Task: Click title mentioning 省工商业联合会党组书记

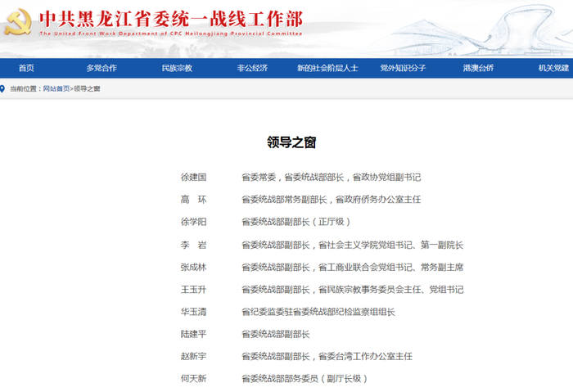Action: [x=353, y=267]
